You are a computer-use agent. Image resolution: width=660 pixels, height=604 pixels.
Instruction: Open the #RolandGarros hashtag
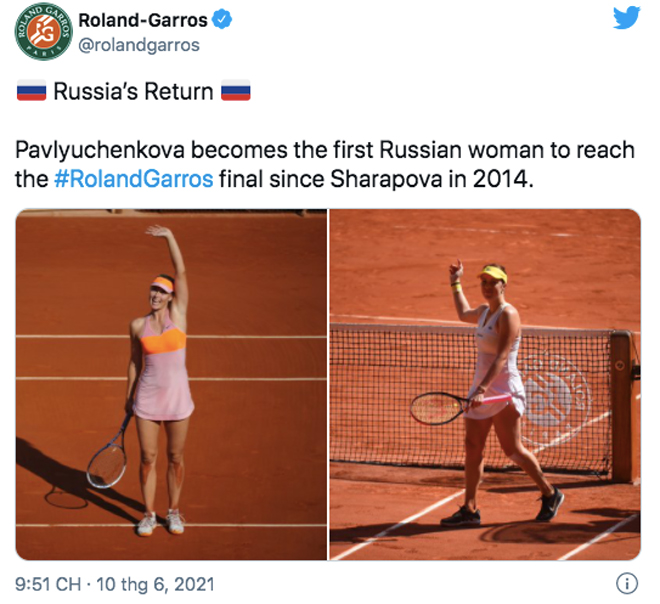[x=134, y=179]
